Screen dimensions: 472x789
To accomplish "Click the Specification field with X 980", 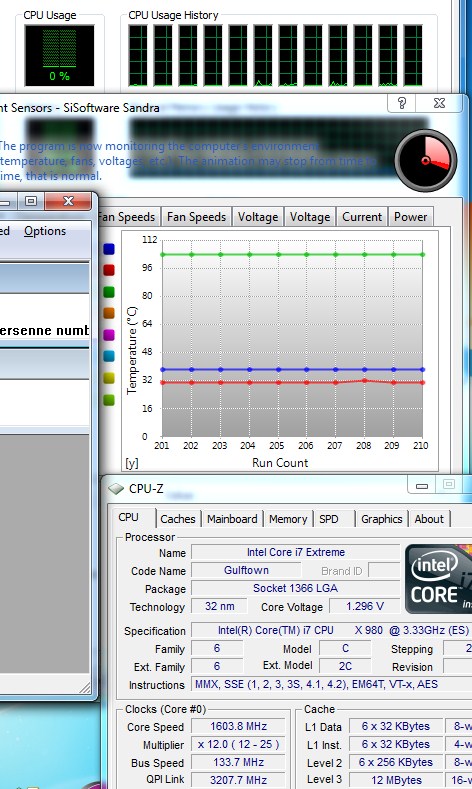I will point(332,630).
